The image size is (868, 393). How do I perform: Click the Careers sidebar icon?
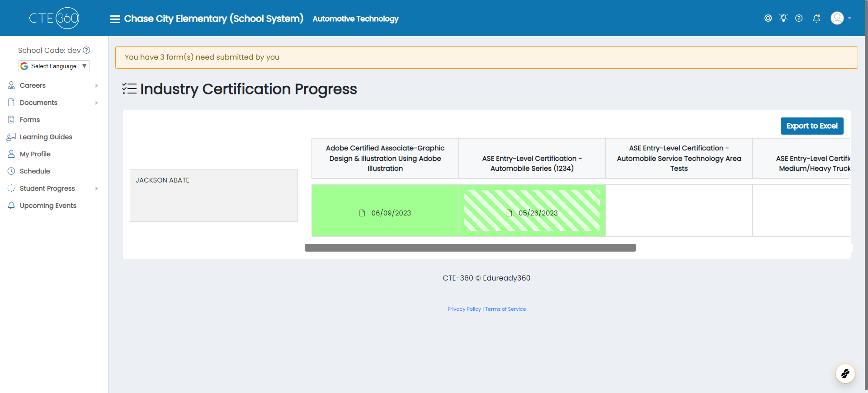point(11,85)
